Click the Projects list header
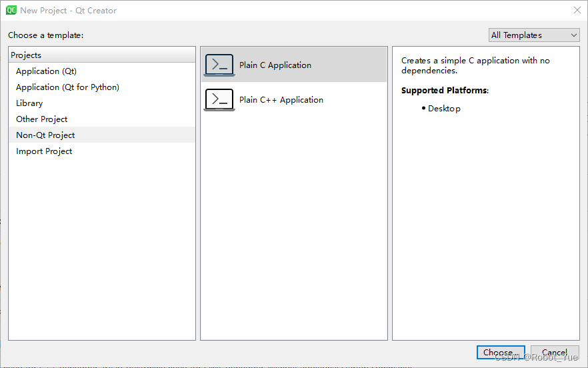Screen dimensions: 588x368 tap(102, 55)
